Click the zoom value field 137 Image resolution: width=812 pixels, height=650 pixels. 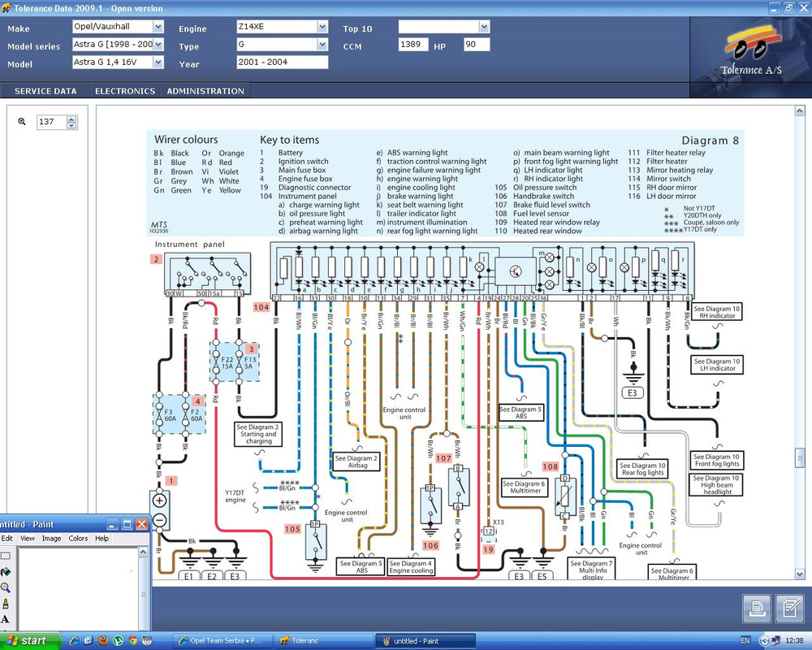[52, 122]
